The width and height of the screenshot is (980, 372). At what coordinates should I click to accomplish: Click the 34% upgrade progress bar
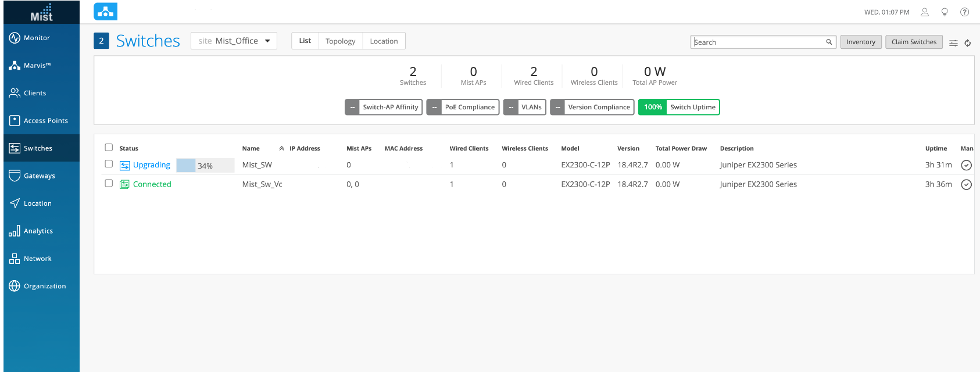tap(205, 166)
